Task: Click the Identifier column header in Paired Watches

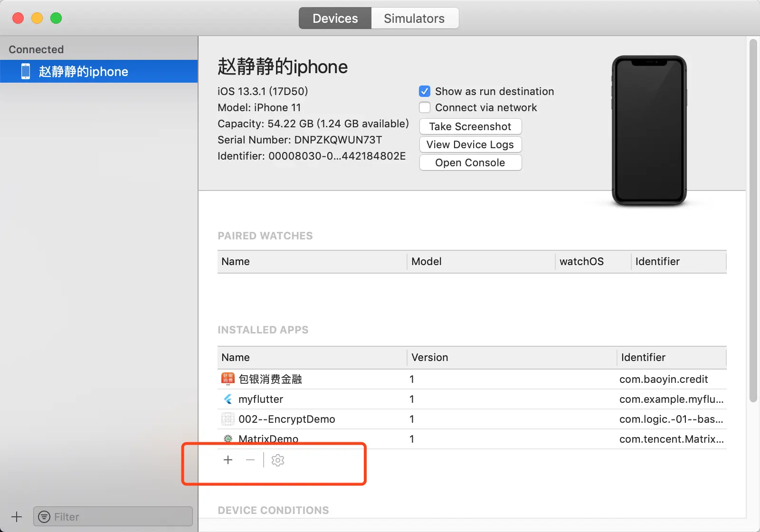Action: [x=679, y=261]
